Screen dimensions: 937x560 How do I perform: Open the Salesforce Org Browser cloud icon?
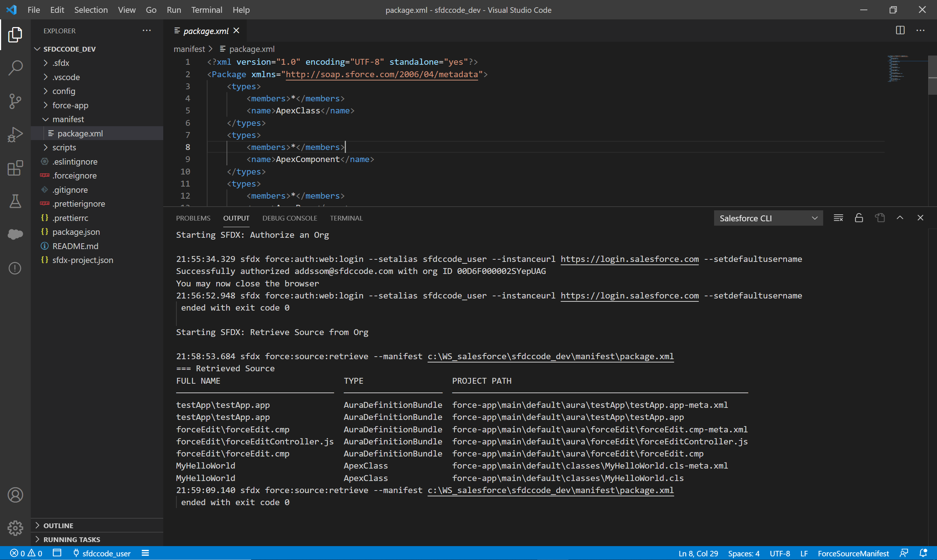pos(15,234)
